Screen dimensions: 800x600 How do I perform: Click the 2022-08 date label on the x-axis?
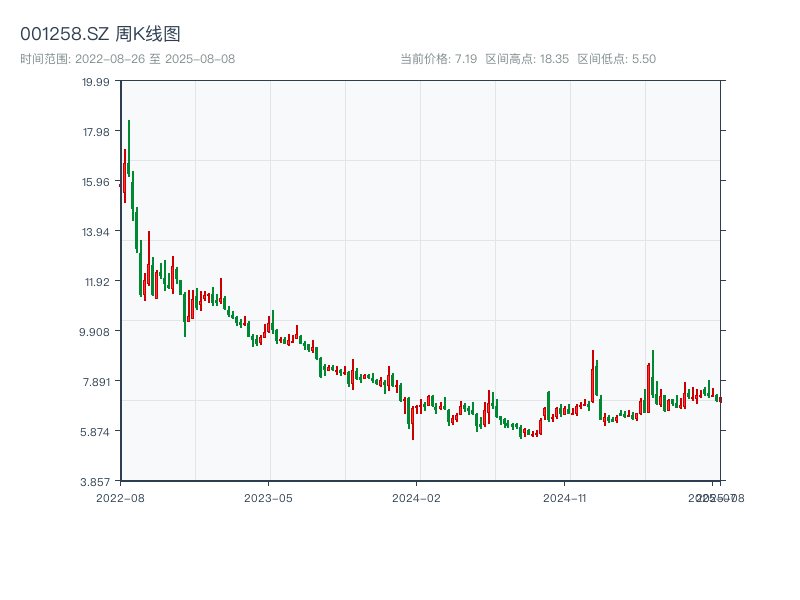point(121,496)
